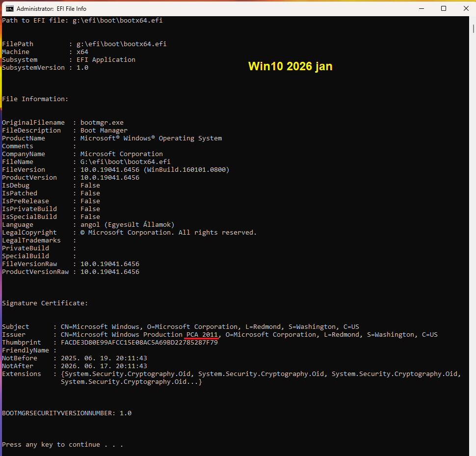Click the ProductVersionRaw value 10.0.19041.6456
The height and width of the screenshot is (456, 476).
coord(110,272)
